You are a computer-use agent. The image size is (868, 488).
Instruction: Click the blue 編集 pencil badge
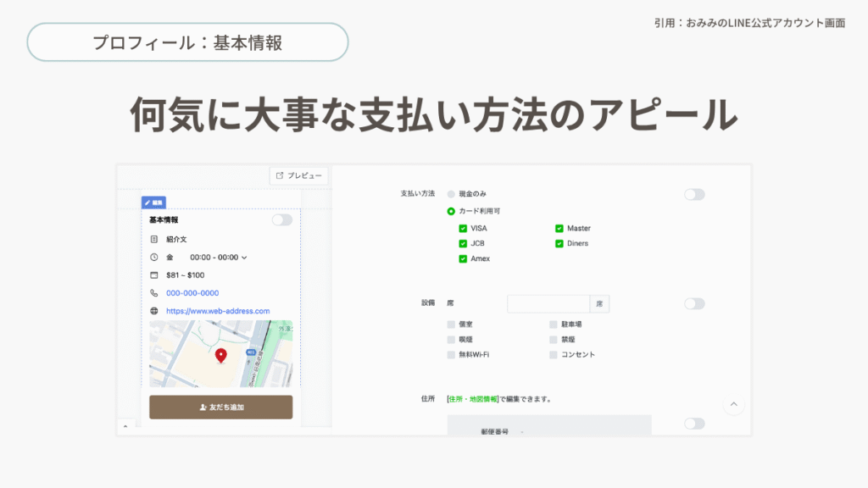tap(153, 202)
